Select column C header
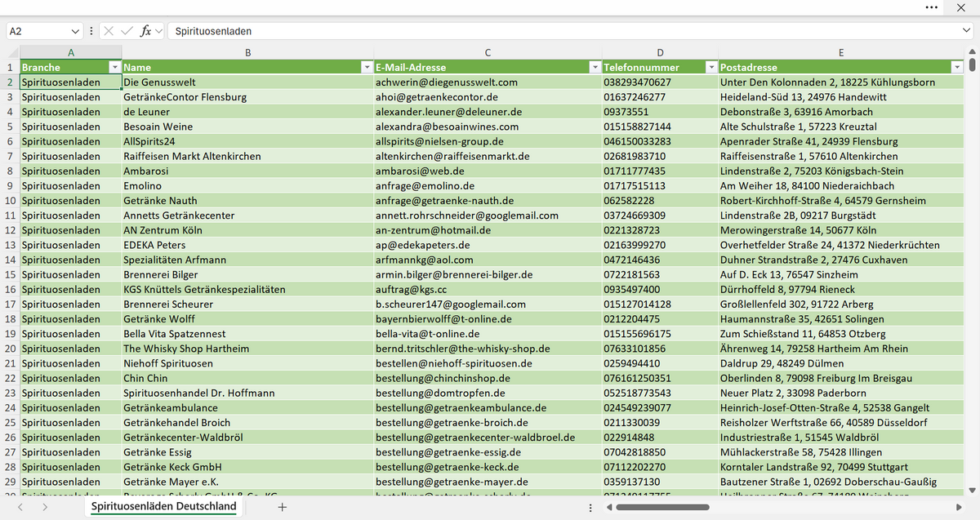Viewport: 980px width, 520px height. (488, 52)
